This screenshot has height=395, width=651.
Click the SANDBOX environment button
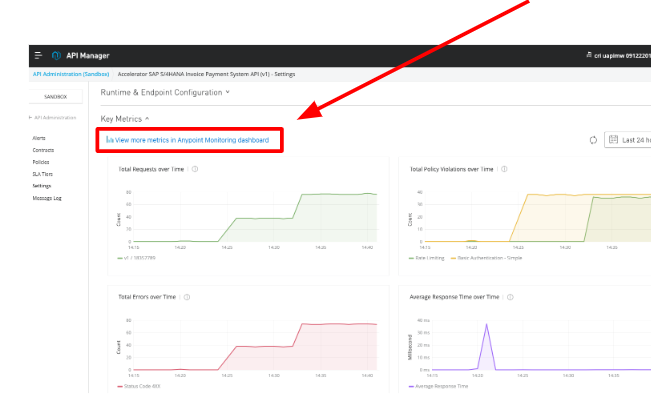(x=56, y=96)
